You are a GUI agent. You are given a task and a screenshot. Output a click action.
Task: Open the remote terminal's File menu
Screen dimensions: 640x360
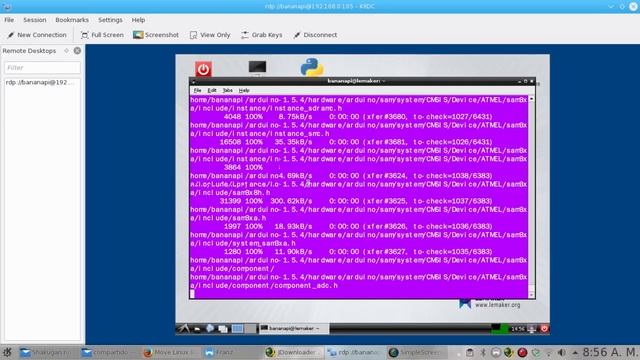point(198,90)
